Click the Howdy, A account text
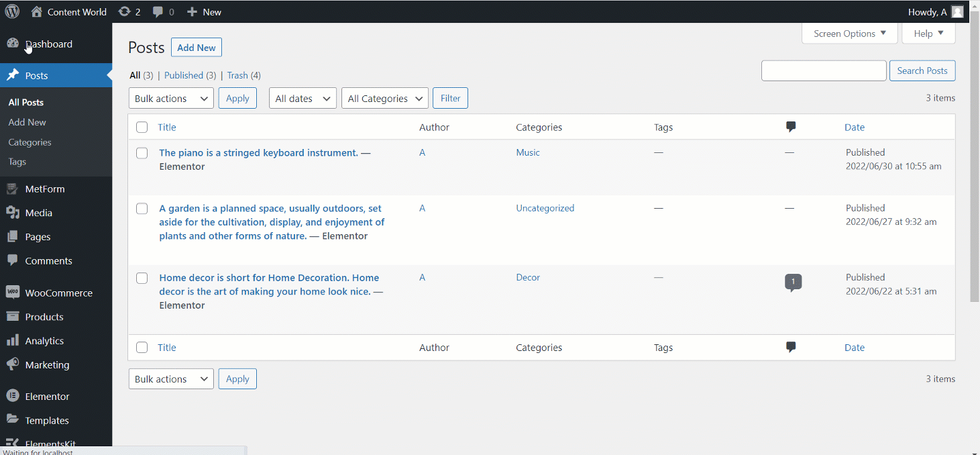This screenshot has height=455, width=980. 927,12
